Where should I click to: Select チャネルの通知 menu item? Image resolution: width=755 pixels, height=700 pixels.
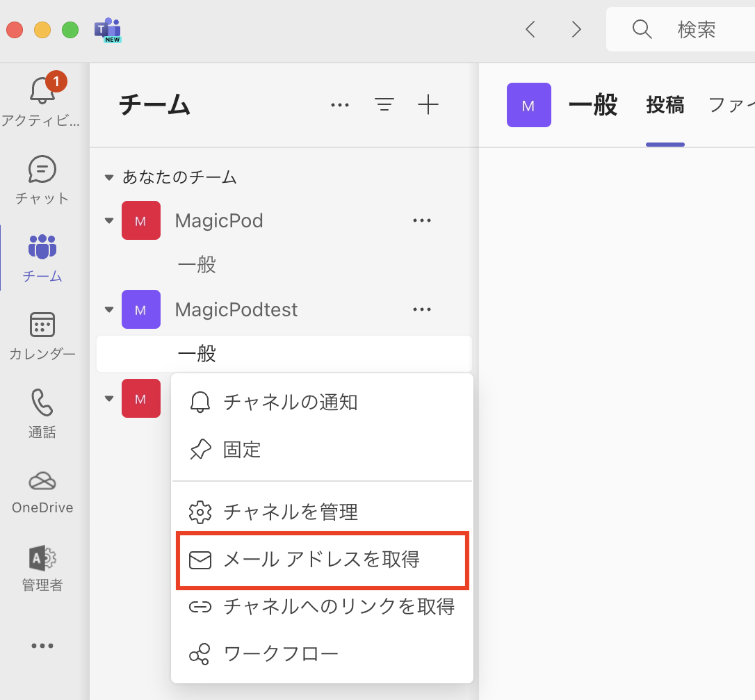pyautogui.click(x=322, y=402)
